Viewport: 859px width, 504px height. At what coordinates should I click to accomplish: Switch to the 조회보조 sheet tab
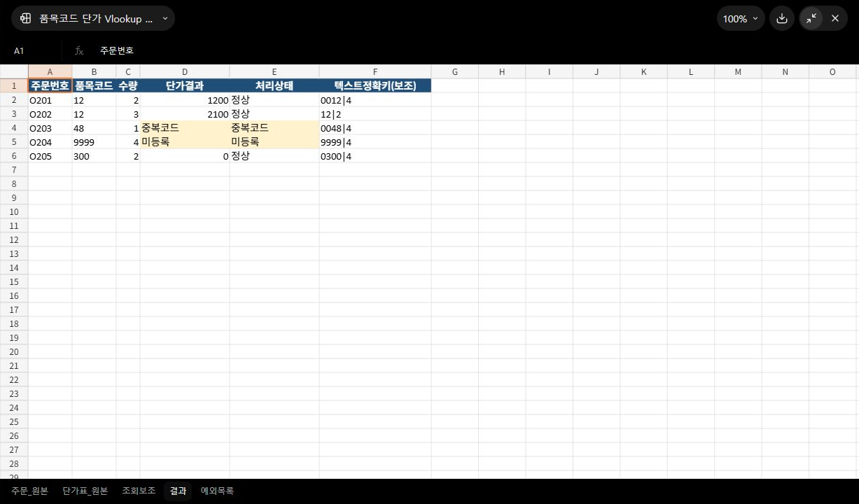point(139,491)
